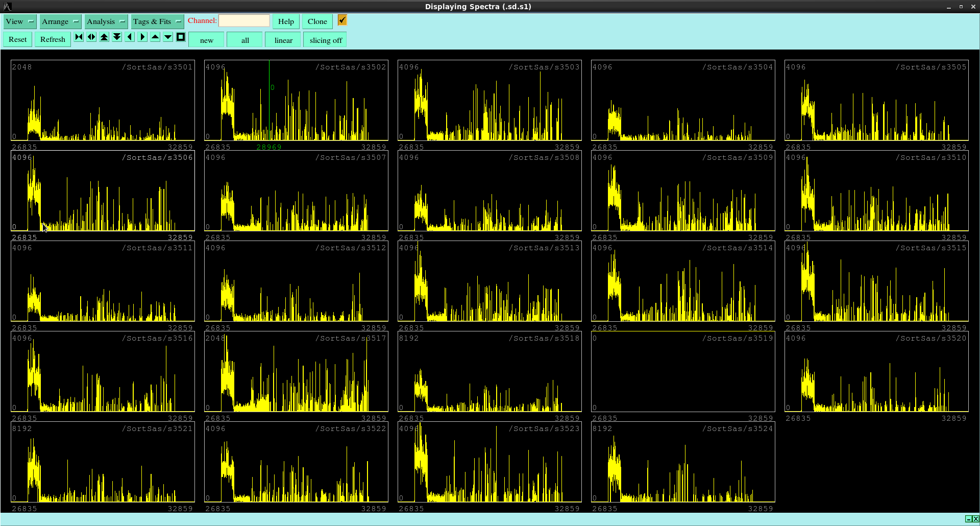This screenshot has width=980, height=526.
Task: Click the small X icon at bottom-right
Action: [x=975, y=519]
